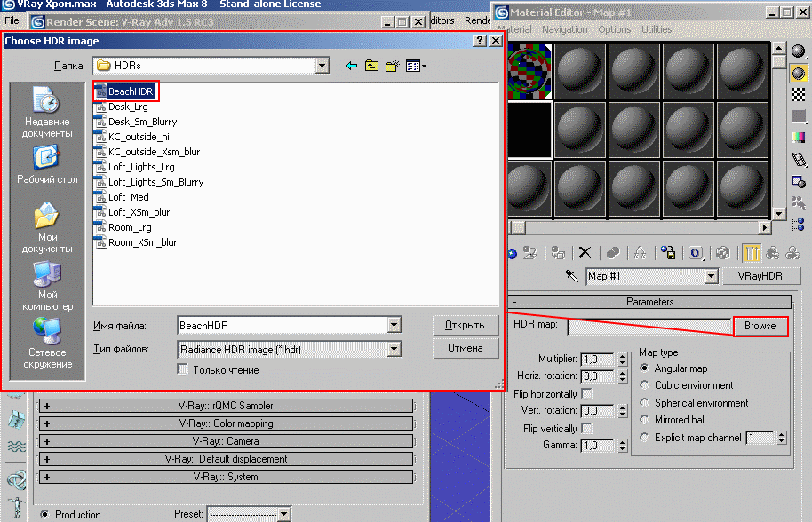This screenshot has height=522, width=812.
Task: Open the Тип файлов dropdown
Action: point(394,349)
